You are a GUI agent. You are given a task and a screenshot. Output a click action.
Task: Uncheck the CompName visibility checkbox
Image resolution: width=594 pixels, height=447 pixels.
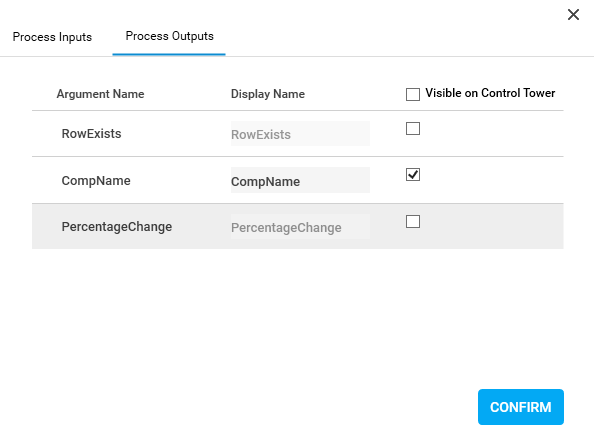pyautogui.click(x=413, y=175)
